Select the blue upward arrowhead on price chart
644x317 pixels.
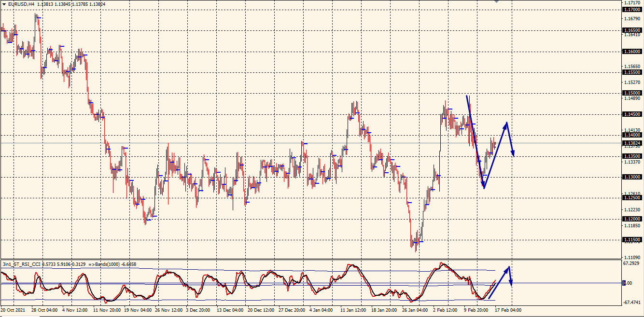point(505,124)
